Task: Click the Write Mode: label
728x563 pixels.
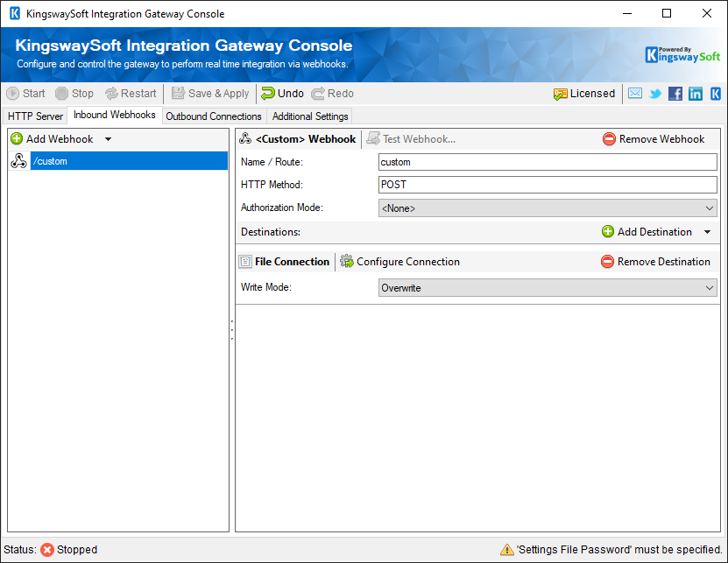Action: tap(266, 287)
